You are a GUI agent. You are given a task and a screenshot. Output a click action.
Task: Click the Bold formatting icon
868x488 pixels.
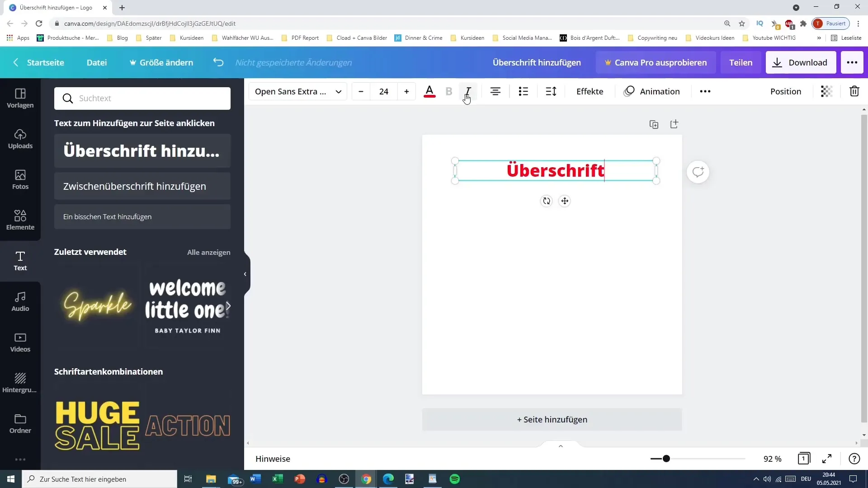coord(449,90)
